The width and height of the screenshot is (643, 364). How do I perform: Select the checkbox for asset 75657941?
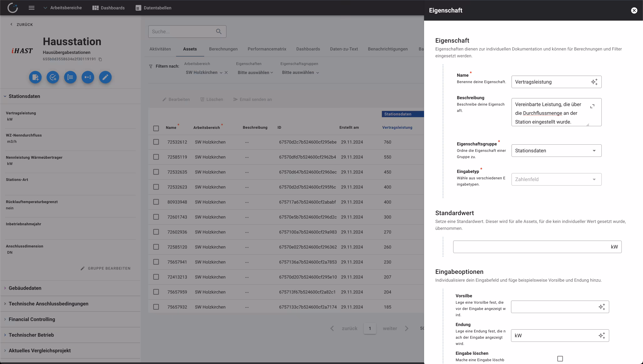156,262
